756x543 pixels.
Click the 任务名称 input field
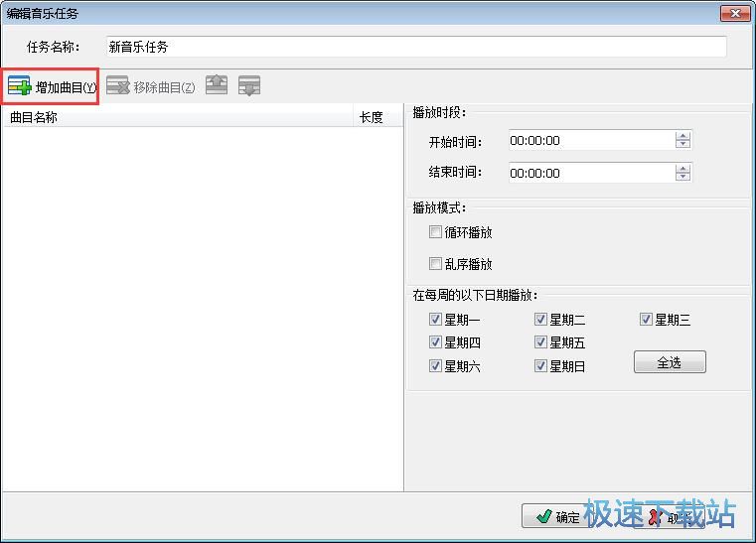click(x=416, y=47)
